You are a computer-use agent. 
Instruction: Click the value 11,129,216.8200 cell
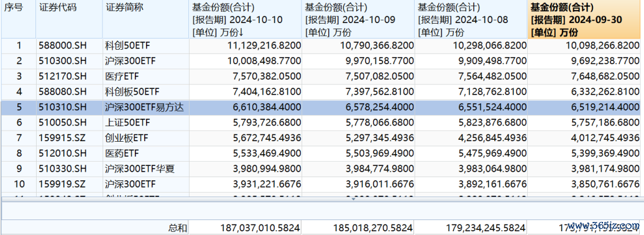tap(245, 45)
